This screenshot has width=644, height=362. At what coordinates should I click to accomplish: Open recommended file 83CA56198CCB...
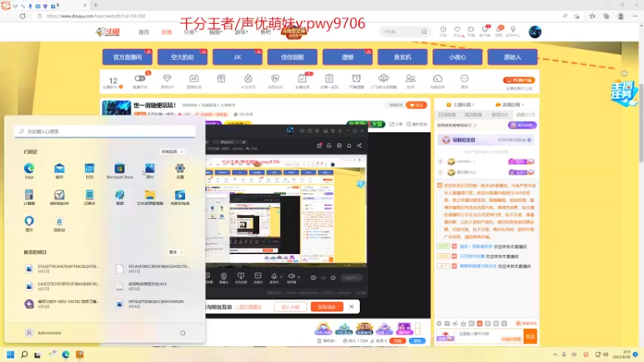tap(153, 269)
